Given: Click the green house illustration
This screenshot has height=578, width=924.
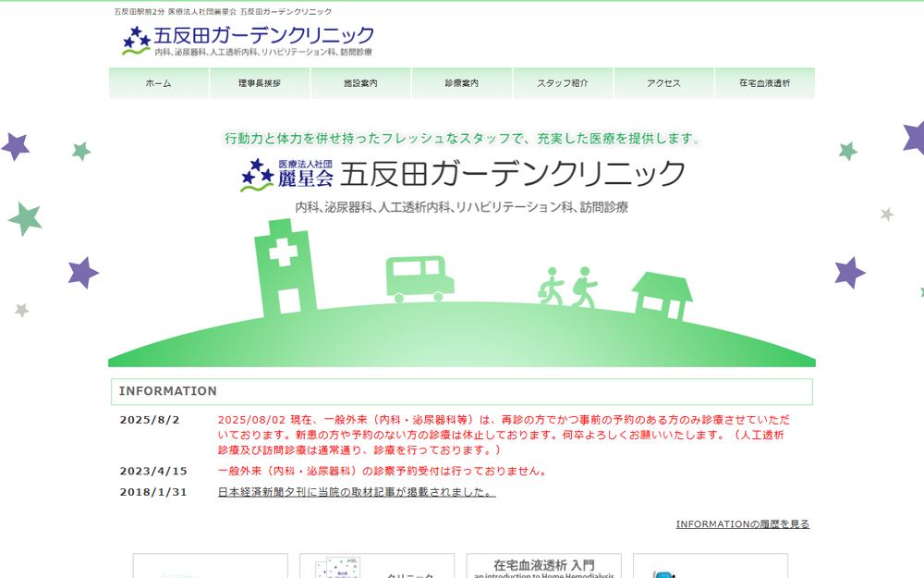Looking at the screenshot, I should (662, 296).
